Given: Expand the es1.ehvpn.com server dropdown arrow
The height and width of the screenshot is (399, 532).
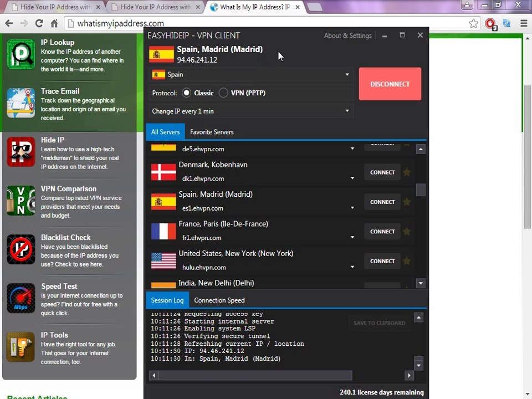Looking at the screenshot, I should pyautogui.click(x=352, y=208).
